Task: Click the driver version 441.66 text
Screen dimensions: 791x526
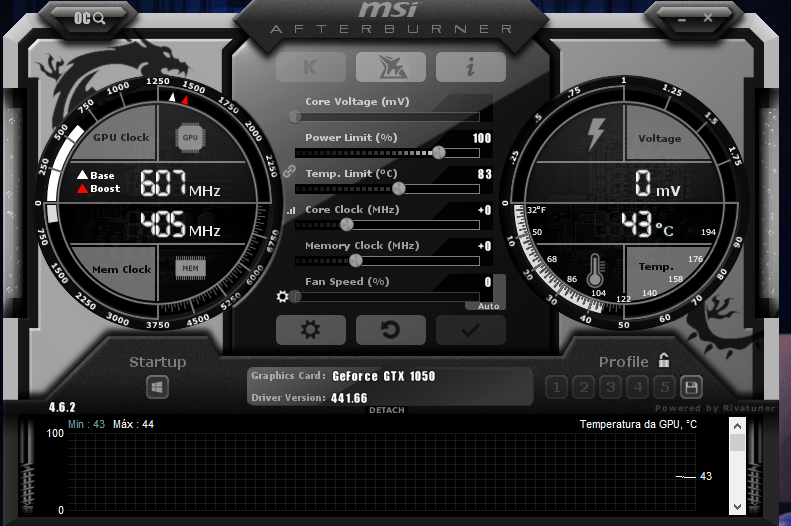Action: 349,398
